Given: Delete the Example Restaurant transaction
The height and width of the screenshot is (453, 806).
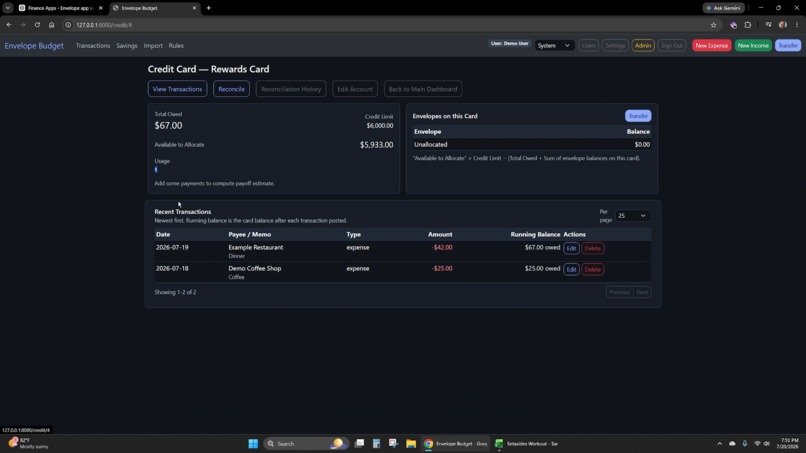Looking at the screenshot, I should (x=592, y=248).
